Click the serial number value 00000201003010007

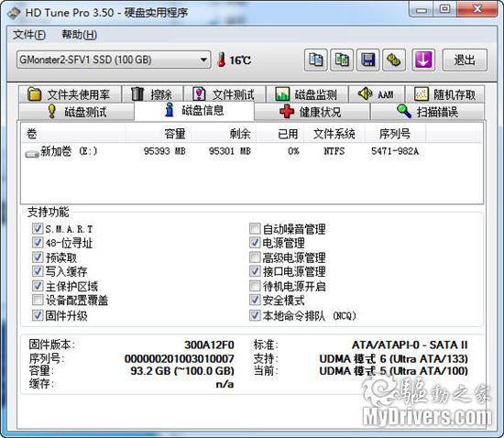pos(180,358)
